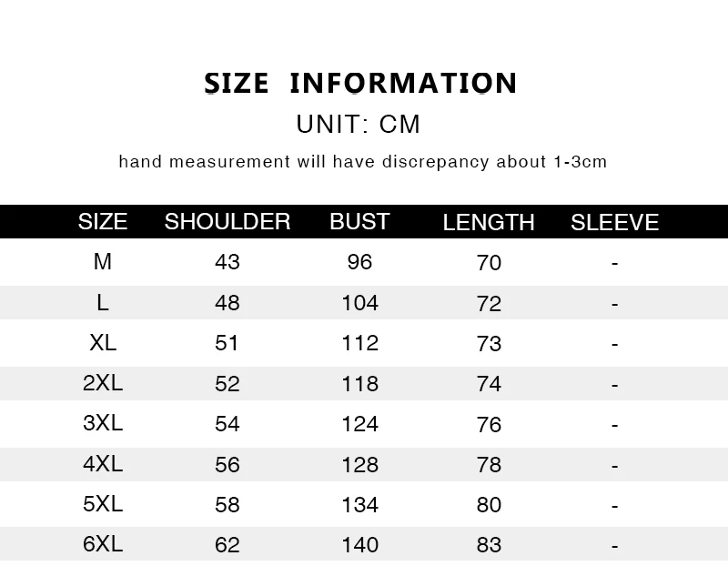Select the 6XL size row label
Screen dimensions: 728x566
pos(103,544)
